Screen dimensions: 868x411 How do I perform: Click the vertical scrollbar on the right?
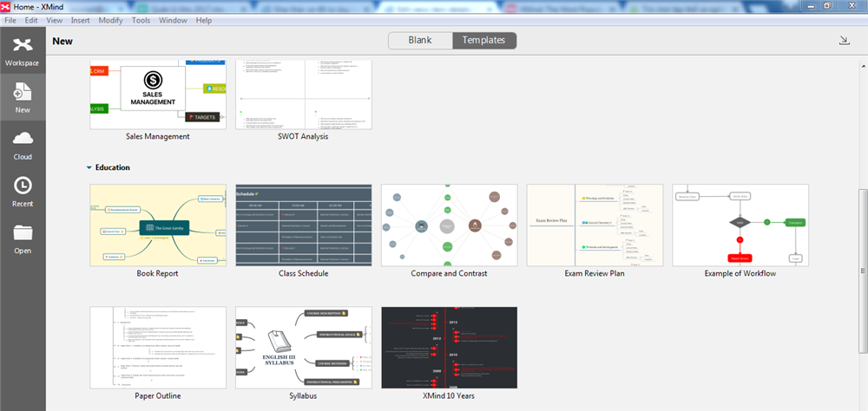click(x=862, y=260)
